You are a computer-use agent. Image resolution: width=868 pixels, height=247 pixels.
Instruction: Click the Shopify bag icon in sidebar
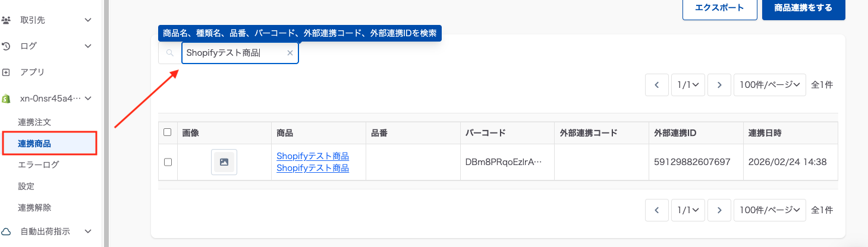point(6,99)
